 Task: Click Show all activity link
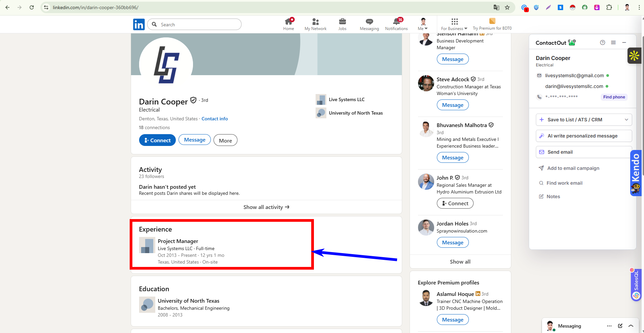click(x=266, y=207)
